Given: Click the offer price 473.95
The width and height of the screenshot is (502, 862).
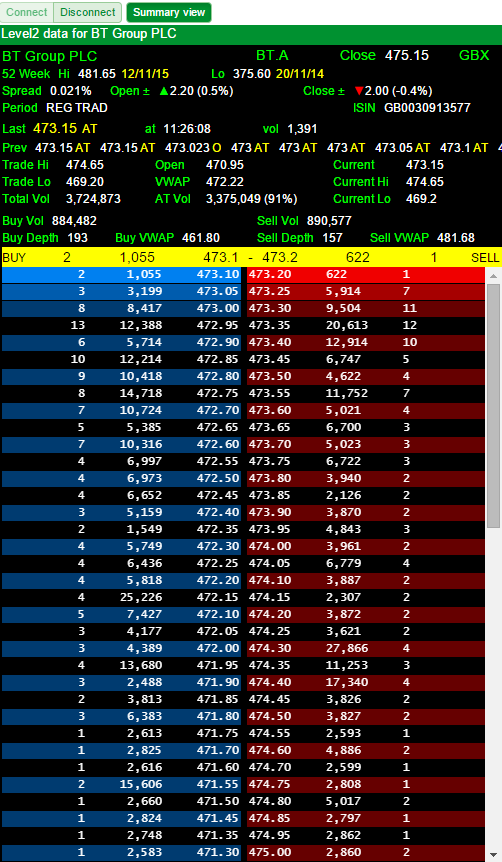Looking at the screenshot, I should pos(271,530).
